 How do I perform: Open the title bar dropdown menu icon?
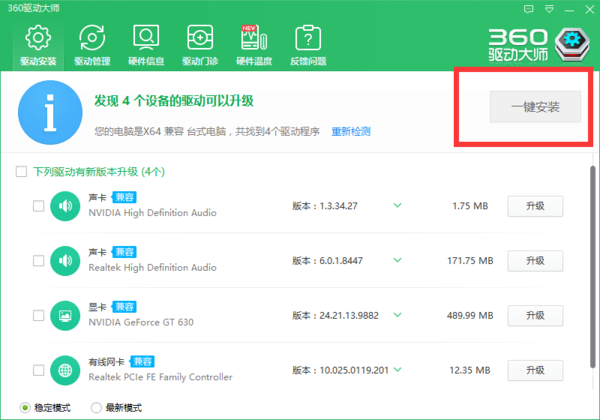coord(549,9)
